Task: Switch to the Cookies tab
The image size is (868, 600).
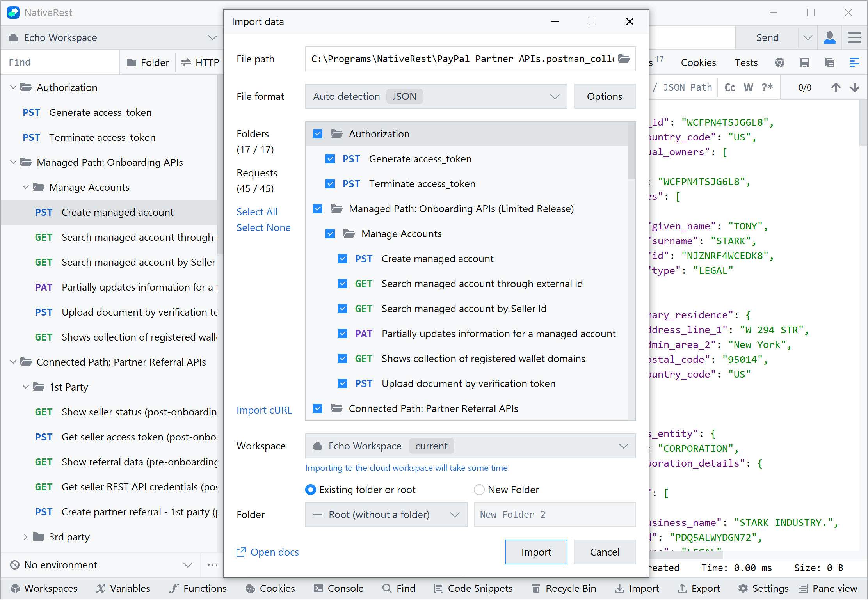Action: (x=698, y=62)
